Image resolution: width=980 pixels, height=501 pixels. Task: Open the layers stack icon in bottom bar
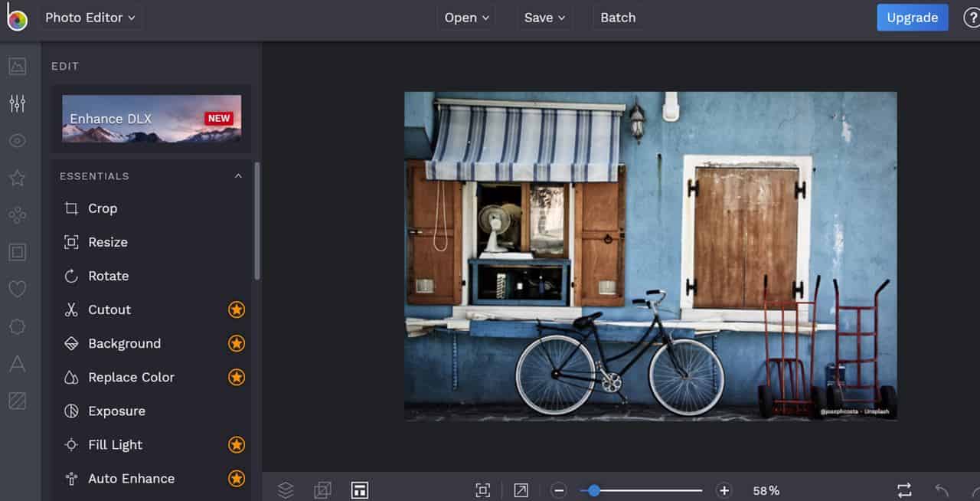[x=286, y=490]
